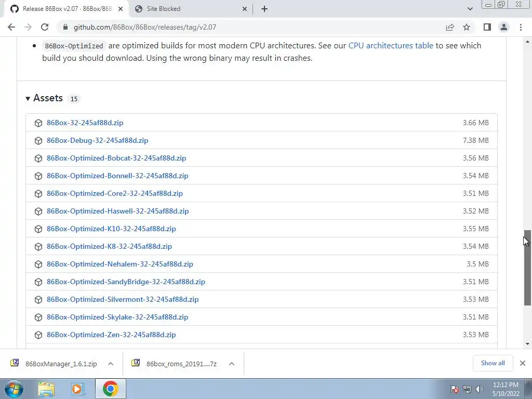
Task: Go back with the browser back arrow
Action: pos(11,27)
